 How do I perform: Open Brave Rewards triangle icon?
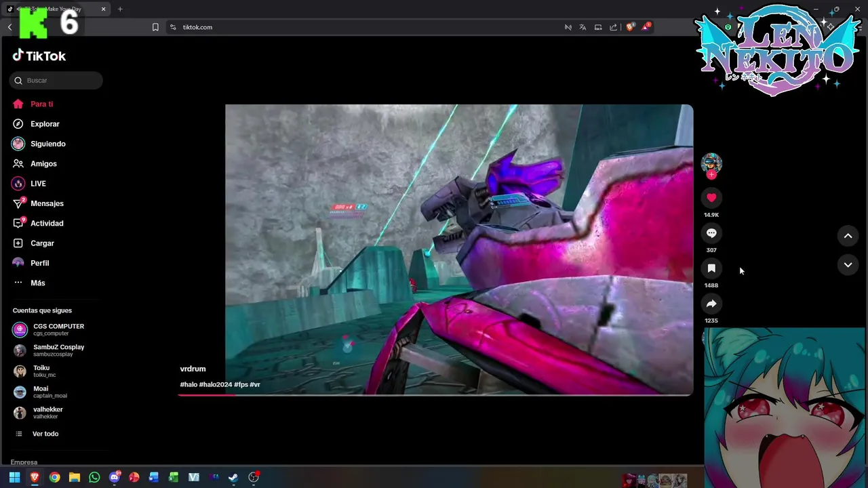click(x=646, y=27)
